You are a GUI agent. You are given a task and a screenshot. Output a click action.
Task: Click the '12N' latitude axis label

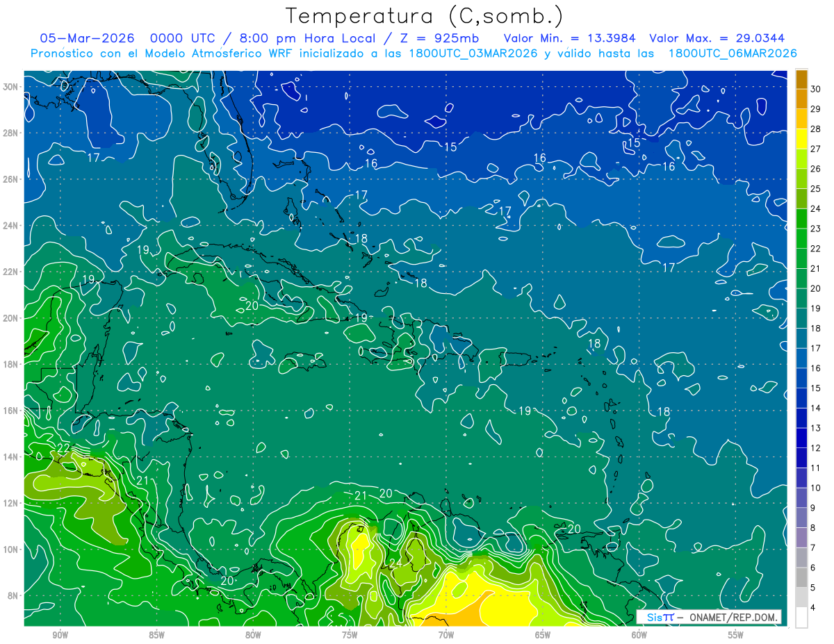[x=11, y=503]
